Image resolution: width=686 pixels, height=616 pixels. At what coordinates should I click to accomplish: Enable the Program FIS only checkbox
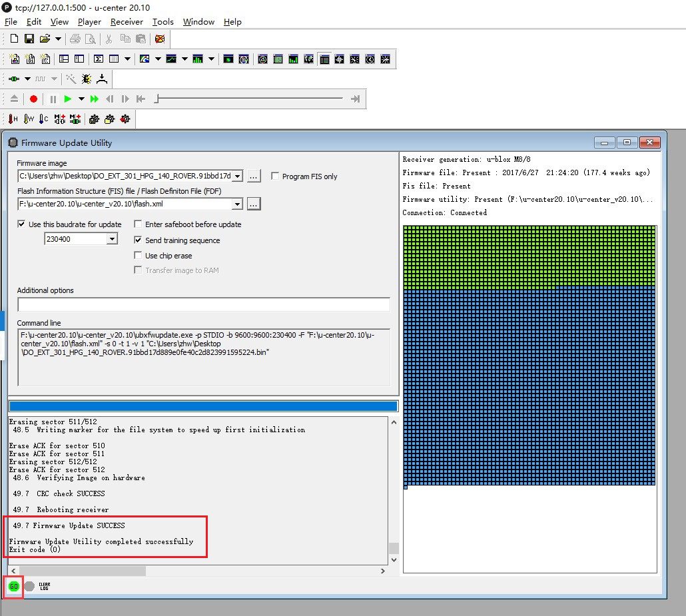pyautogui.click(x=275, y=176)
